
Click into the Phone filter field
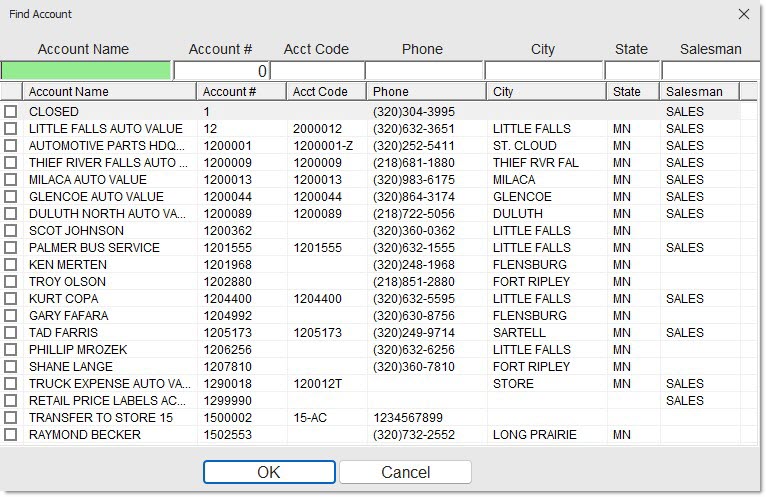(x=423, y=71)
